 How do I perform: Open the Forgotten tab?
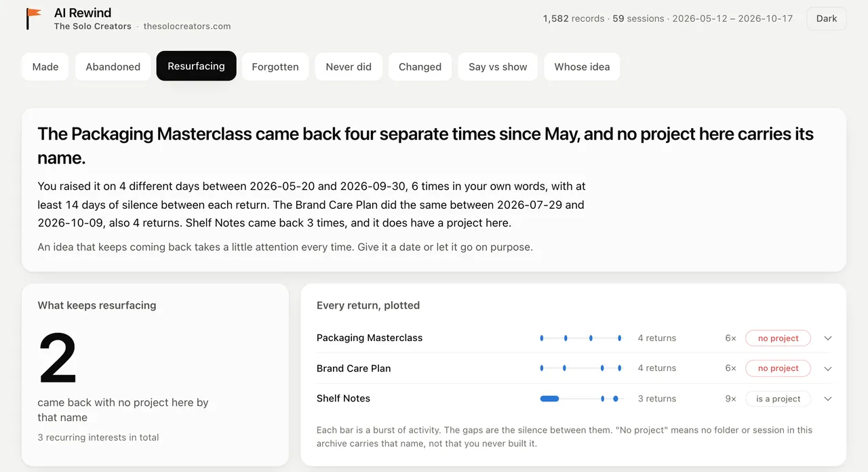pyautogui.click(x=275, y=66)
